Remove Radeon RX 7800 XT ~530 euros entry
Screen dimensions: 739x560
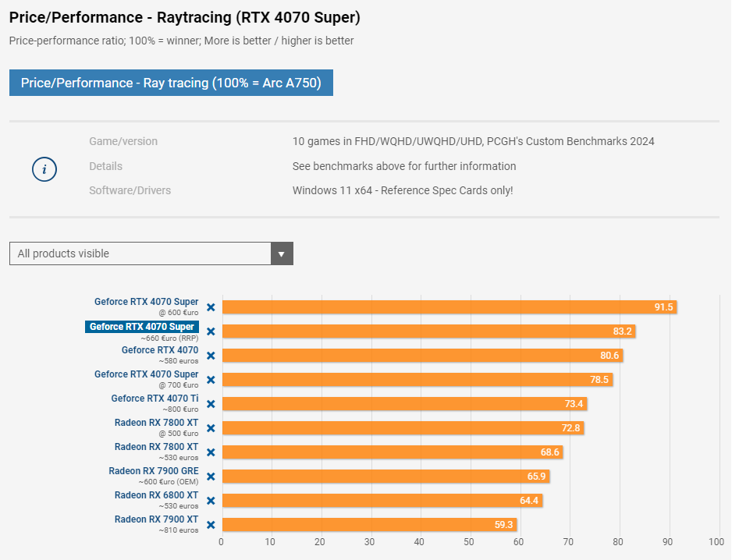(x=211, y=452)
